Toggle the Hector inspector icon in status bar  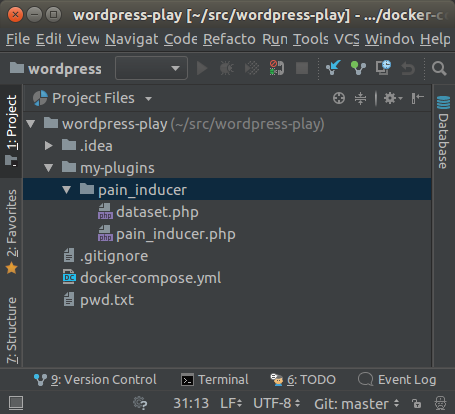(x=440, y=403)
